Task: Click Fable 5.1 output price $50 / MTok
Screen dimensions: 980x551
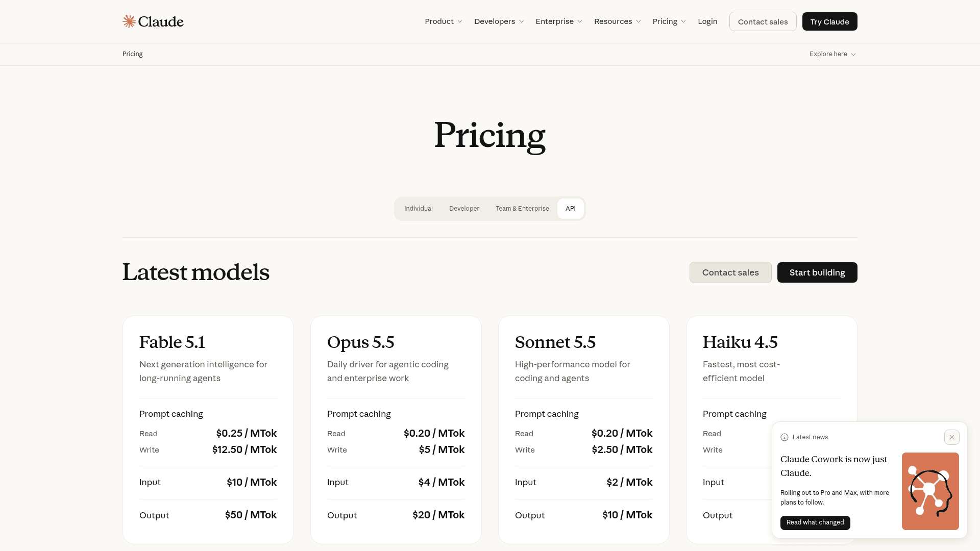Action: 251,515
